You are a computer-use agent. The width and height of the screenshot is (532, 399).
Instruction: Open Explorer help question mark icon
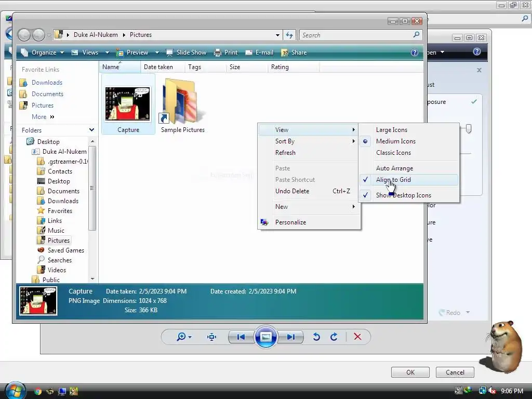click(x=414, y=52)
